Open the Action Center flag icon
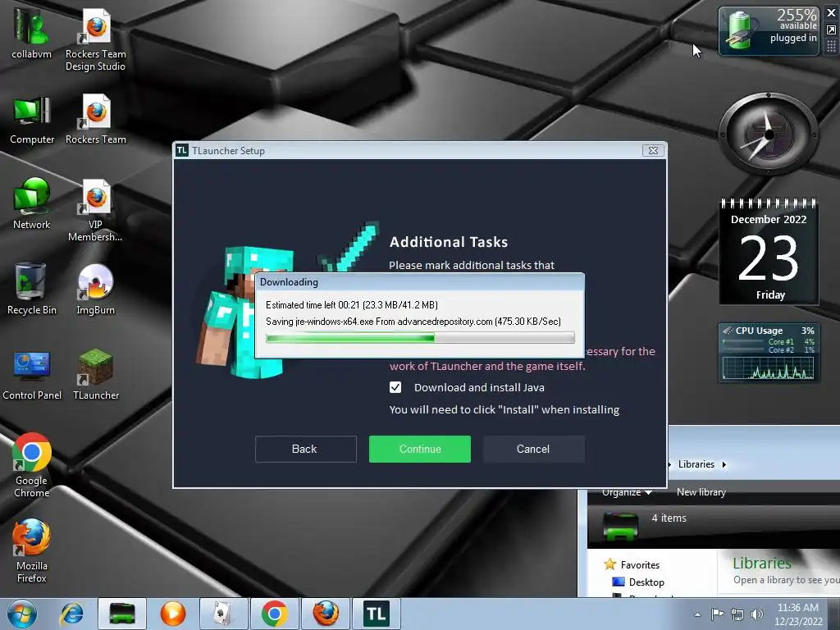 click(717, 614)
